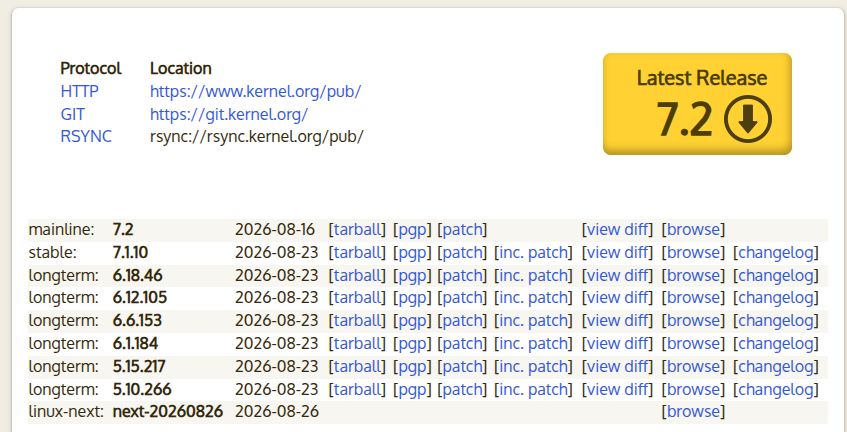The image size is (847, 432).
Task: Open inc. patch for longterm 6.1.184
Action: (x=533, y=343)
